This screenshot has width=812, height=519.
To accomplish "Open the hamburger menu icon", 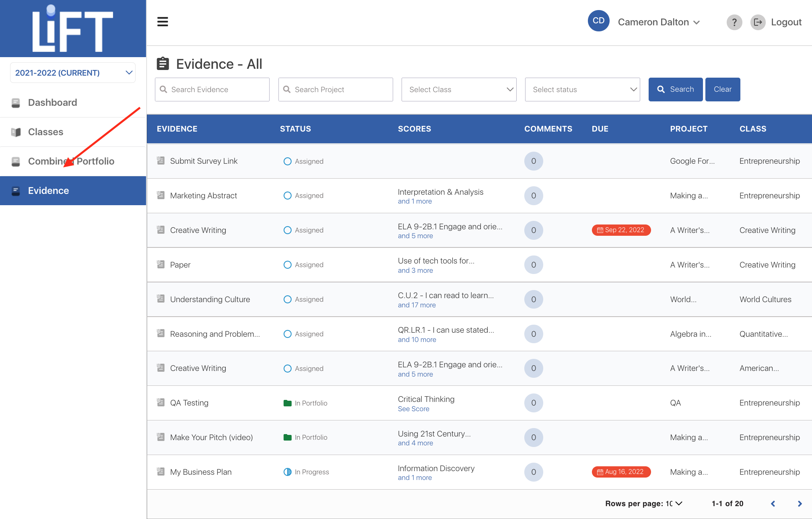I will tap(163, 22).
